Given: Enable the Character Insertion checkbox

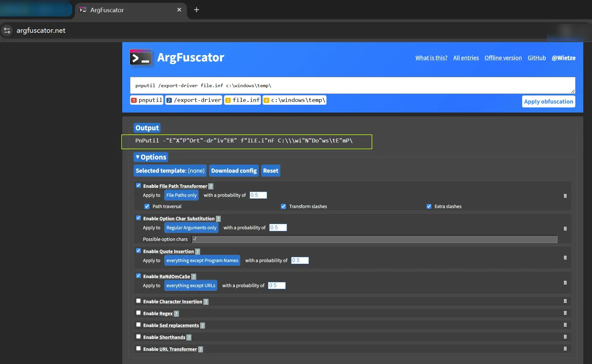Looking at the screenshot, I should click(x=138, y=301).
